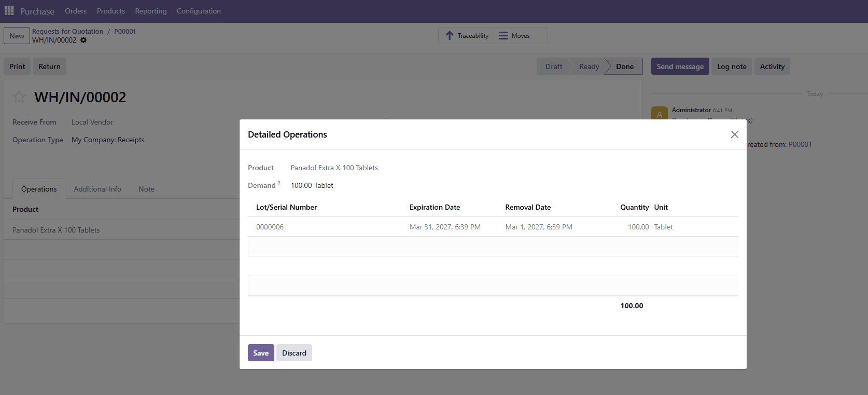The image size is (868, 395).
Task: Discard changes in Detailed Operations
Action: (294, 353)
